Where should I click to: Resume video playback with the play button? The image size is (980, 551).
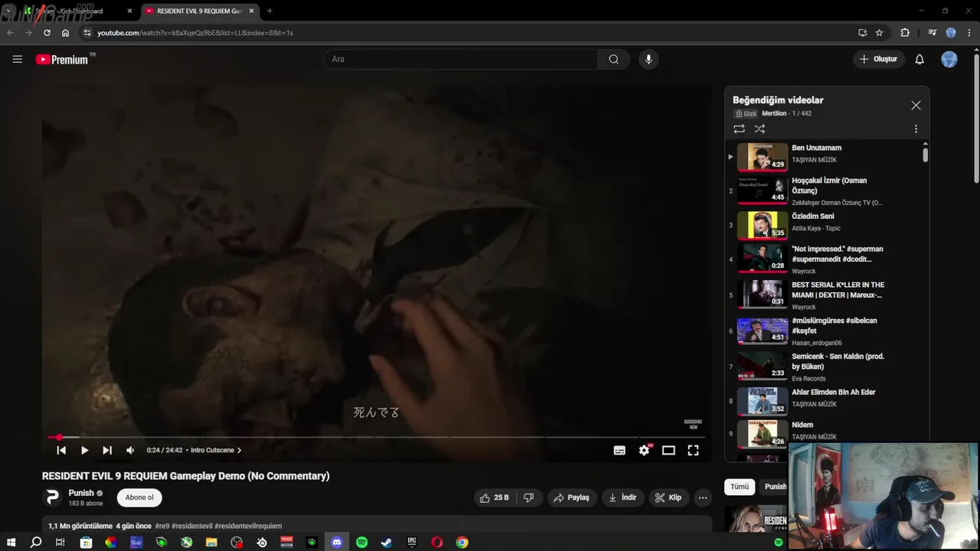(84, 450)
